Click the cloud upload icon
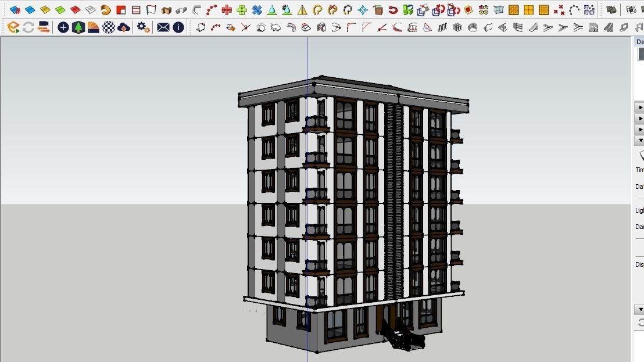This screenshot has height=362, width=644. tap(124, 27)
